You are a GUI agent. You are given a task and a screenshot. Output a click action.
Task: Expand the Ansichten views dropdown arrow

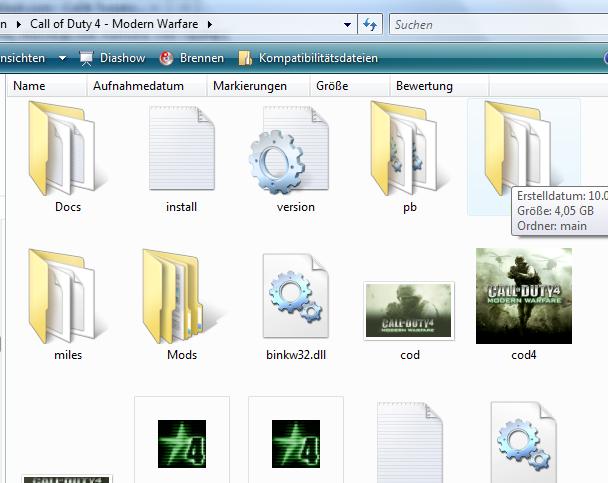pos(62,58)
